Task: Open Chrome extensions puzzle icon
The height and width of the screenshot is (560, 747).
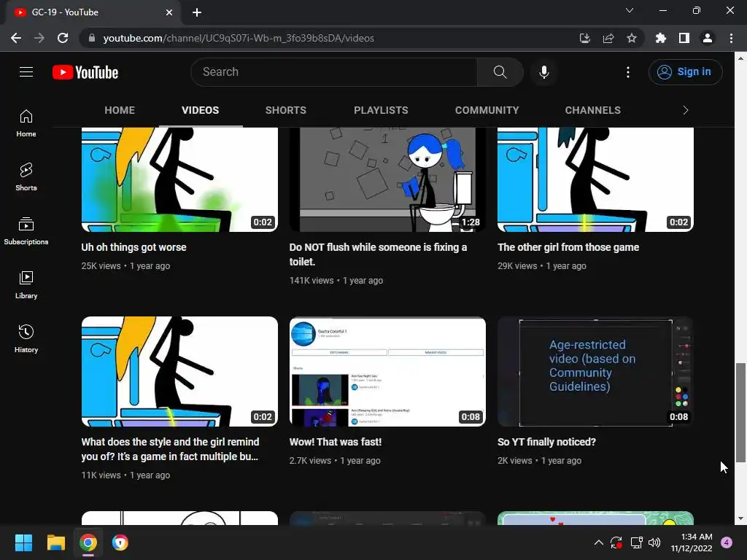Action: [x=661, y=38]
